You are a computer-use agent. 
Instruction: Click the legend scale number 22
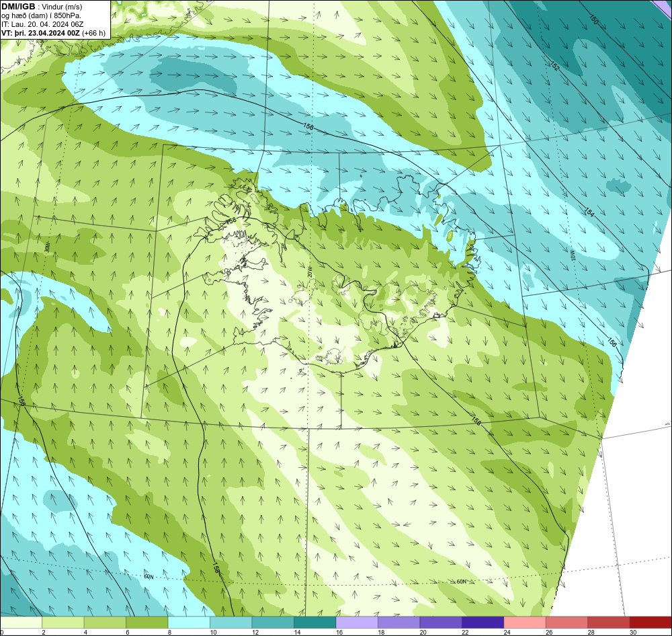click(x=465, y=632)
